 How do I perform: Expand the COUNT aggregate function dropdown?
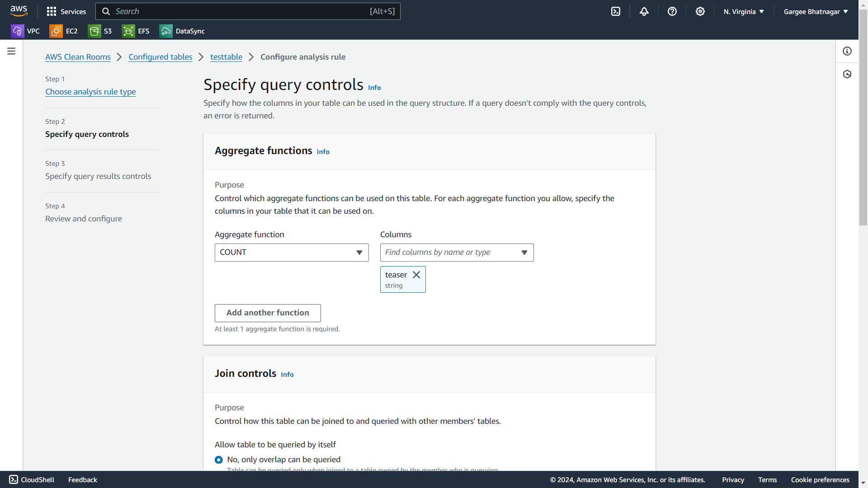click(292, 253)
